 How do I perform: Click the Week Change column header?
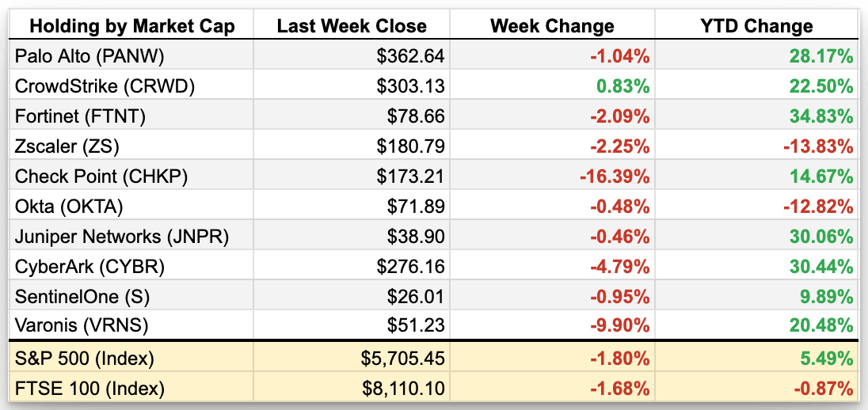click(552, 26)
